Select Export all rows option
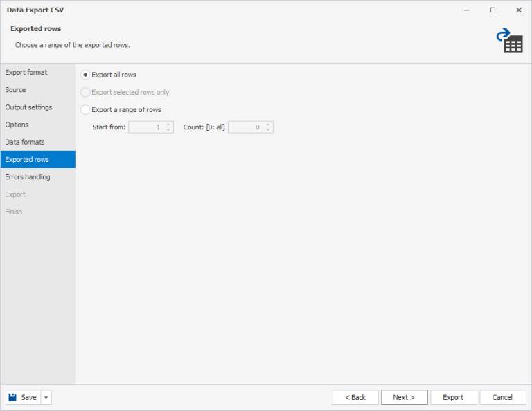532x411 pixels. click(x=86, y=75)
